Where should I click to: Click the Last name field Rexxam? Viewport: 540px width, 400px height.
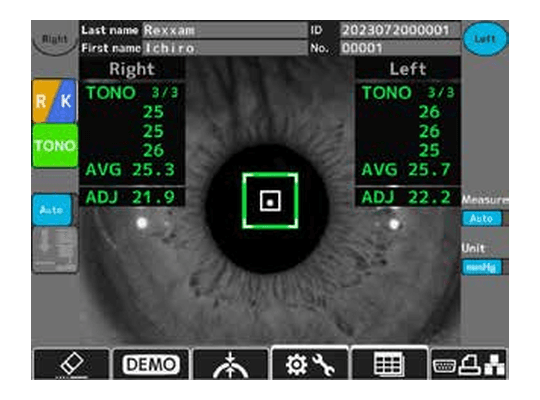click(x=225, y=30)
